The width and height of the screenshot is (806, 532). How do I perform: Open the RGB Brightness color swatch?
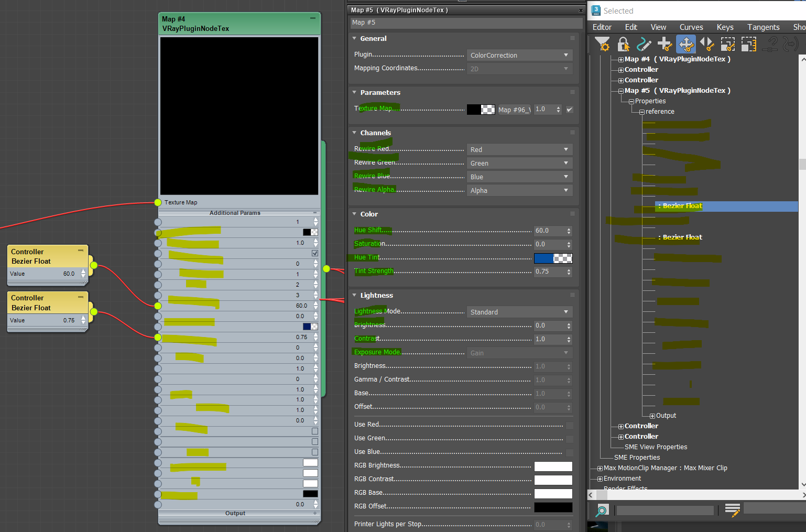point(553,466)
